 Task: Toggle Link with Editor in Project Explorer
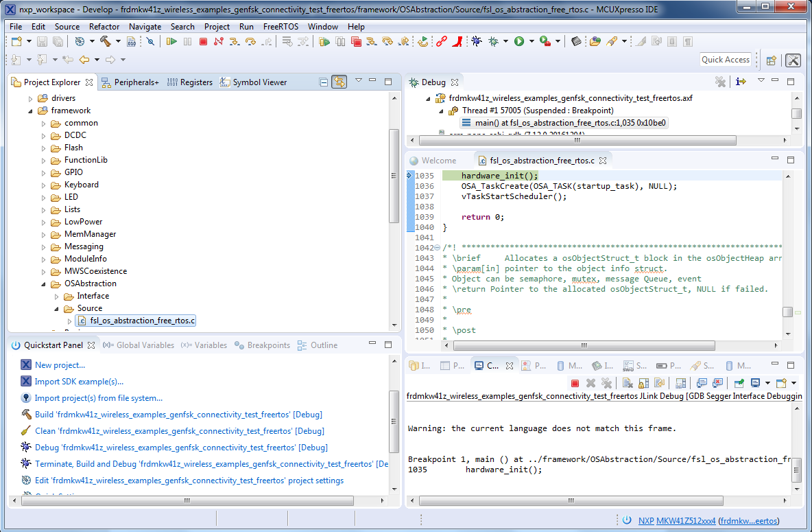339,82
